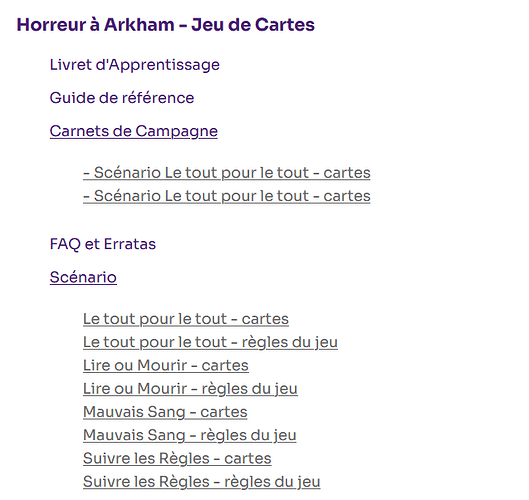Open the Guide de référence link
Viewport: 529px width, 500px height.
click(122, 98)
